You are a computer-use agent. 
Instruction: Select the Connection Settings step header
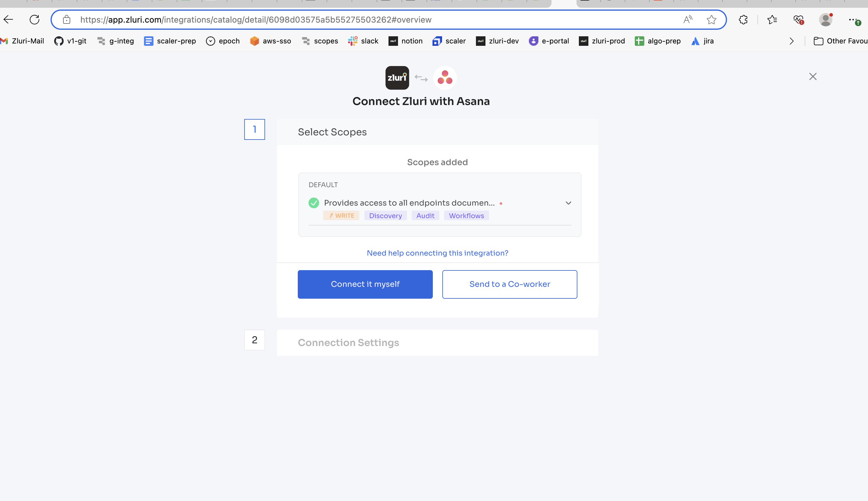[437, 343]
